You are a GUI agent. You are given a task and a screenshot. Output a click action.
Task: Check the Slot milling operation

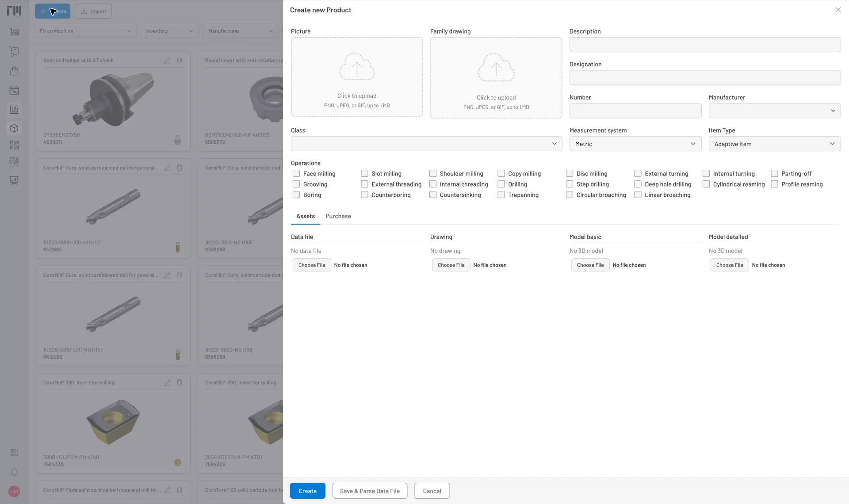[x=364, y=173]
